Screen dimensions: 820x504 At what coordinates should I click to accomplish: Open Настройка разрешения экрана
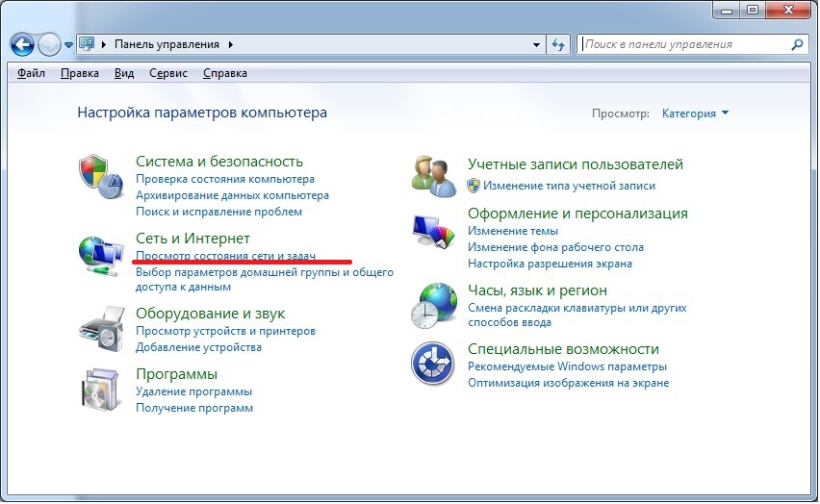point(550,264)
